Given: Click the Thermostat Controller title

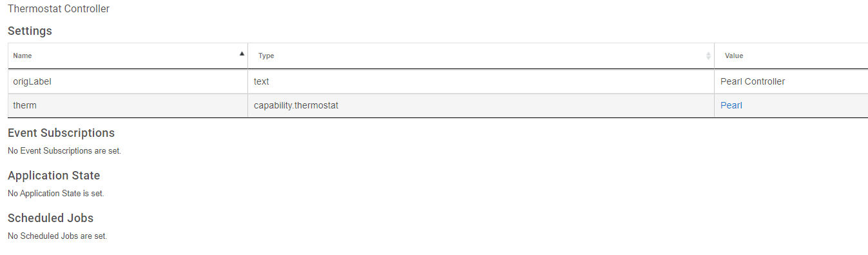Looking at the screenshot, I should [59, 9].
